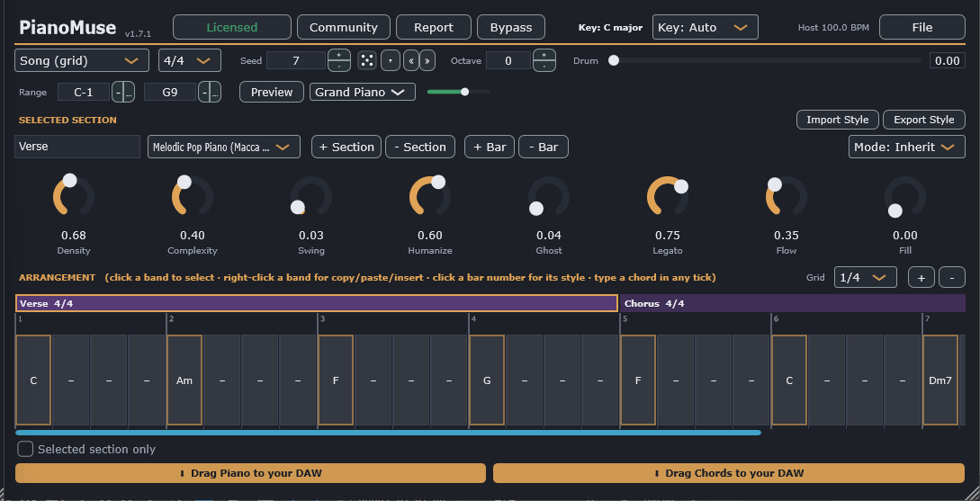Click the C-1 range low field
The height and width of the screenshot is (501, 980).
[84, 93]
